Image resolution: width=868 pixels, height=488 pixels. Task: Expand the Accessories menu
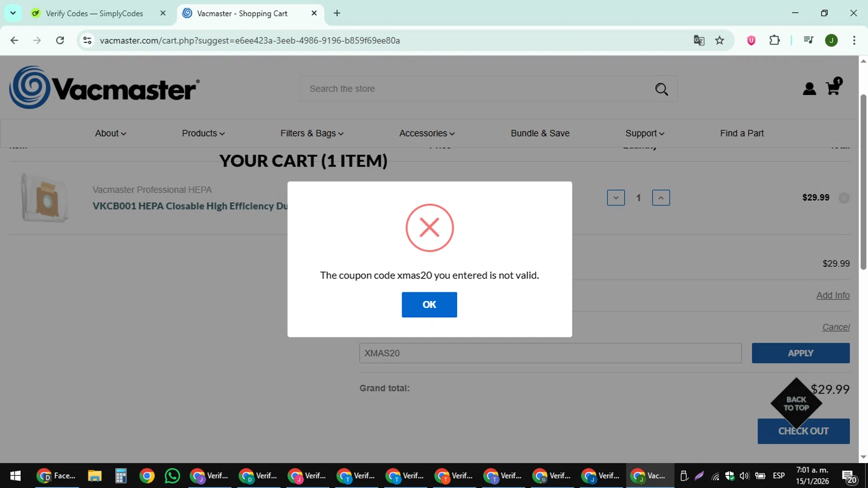tap(427, 133)
